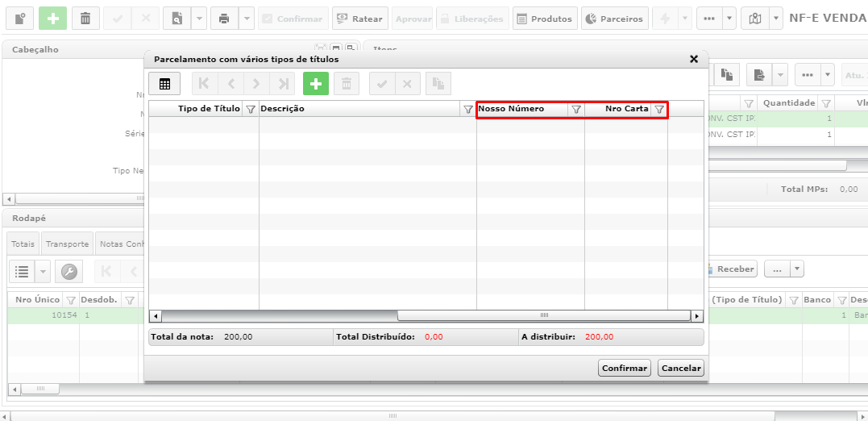Confirm the parcelamento dialog
868x421 pixels.
[625, 369]
